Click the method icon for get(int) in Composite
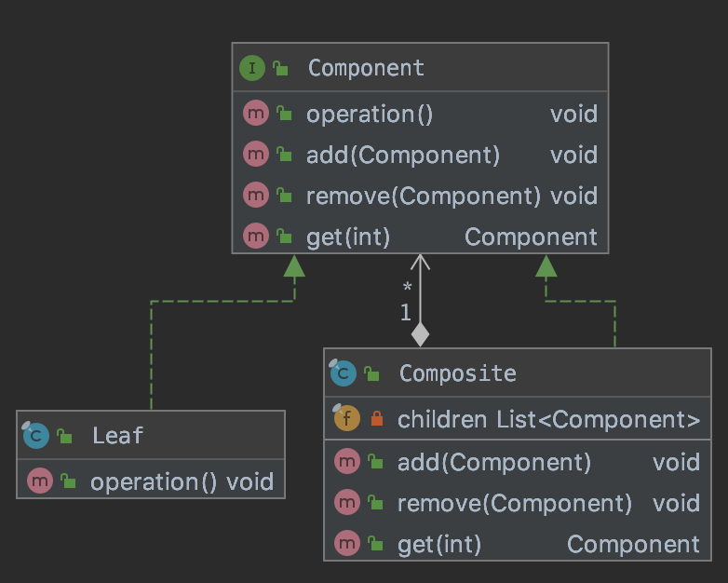 coord(347,543)
